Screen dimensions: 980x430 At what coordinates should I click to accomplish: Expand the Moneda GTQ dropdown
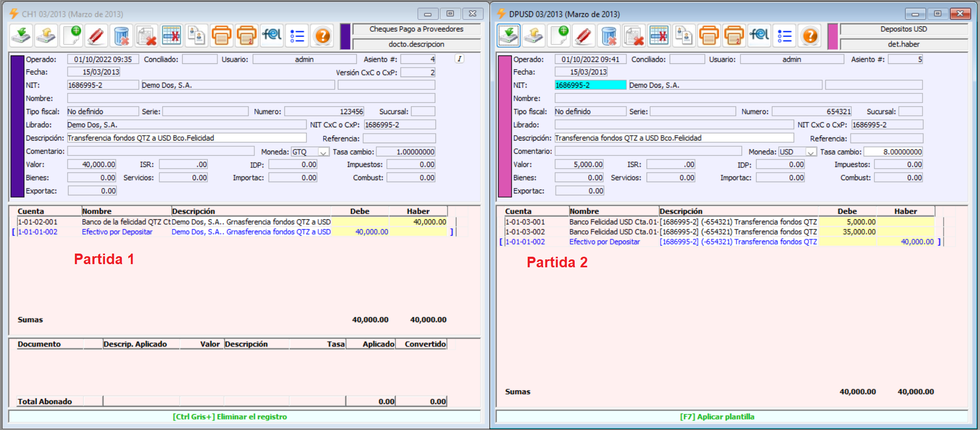click(x=323, y=152)
